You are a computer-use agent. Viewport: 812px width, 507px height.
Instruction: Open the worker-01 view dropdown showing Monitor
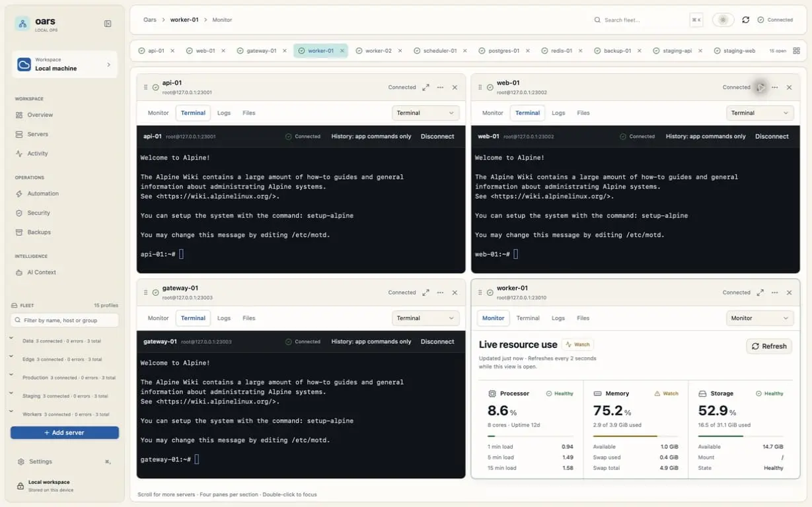(760, 318)
